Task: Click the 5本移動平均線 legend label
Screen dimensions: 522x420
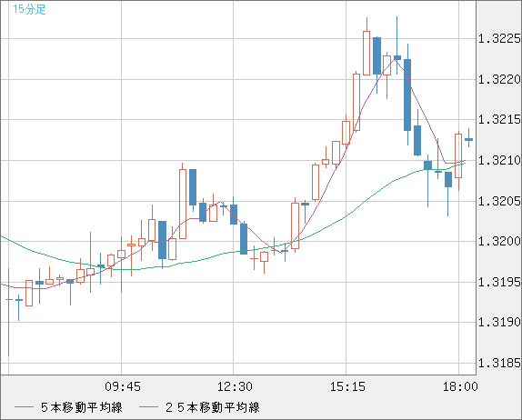Action: 82,407
